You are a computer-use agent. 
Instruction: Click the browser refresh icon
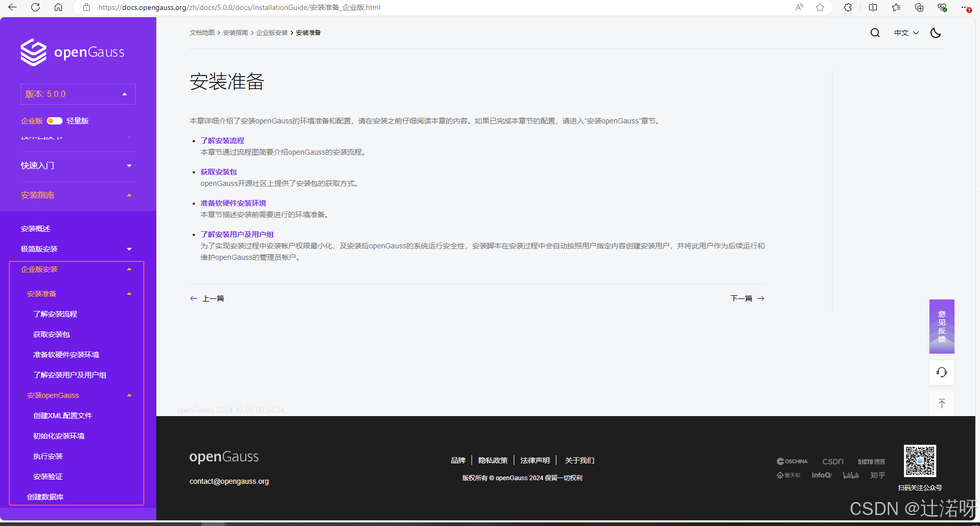[x=35, y=8]
